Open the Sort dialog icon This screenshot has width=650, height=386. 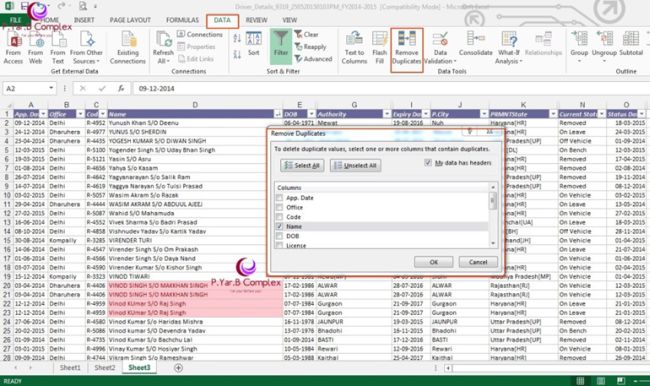click(254, 39)
